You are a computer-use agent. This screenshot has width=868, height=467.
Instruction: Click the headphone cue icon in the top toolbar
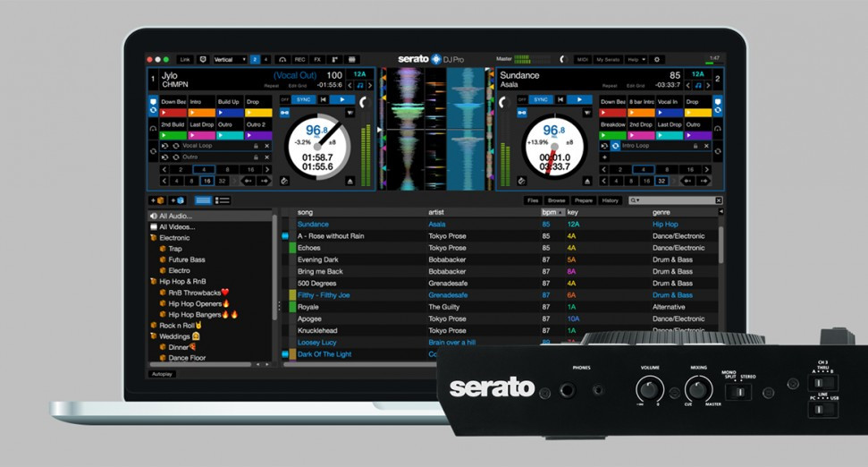click(x=282, y=59)
